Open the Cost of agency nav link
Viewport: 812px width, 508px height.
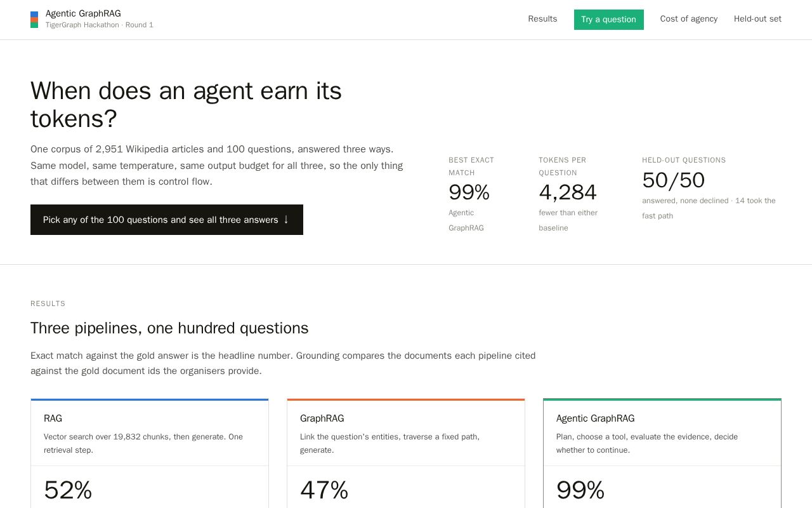click(689, 19)
